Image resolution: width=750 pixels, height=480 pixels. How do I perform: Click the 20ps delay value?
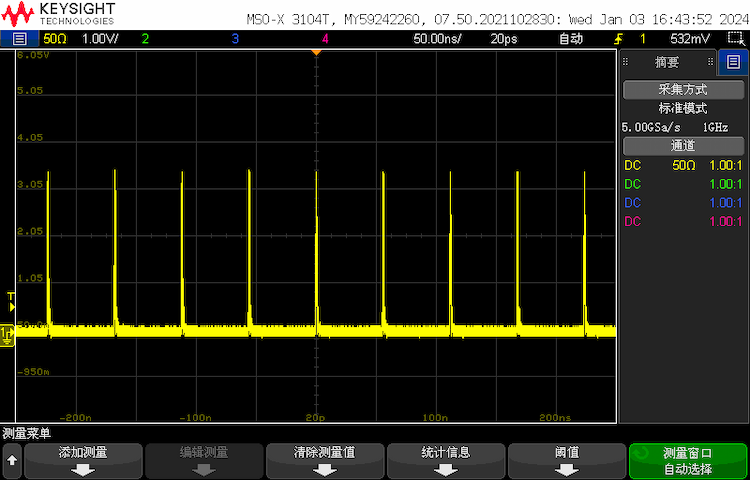click(504, 39)
